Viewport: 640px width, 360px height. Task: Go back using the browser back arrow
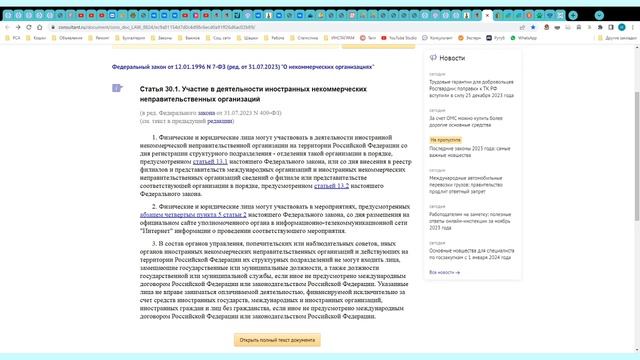[7, 27]
